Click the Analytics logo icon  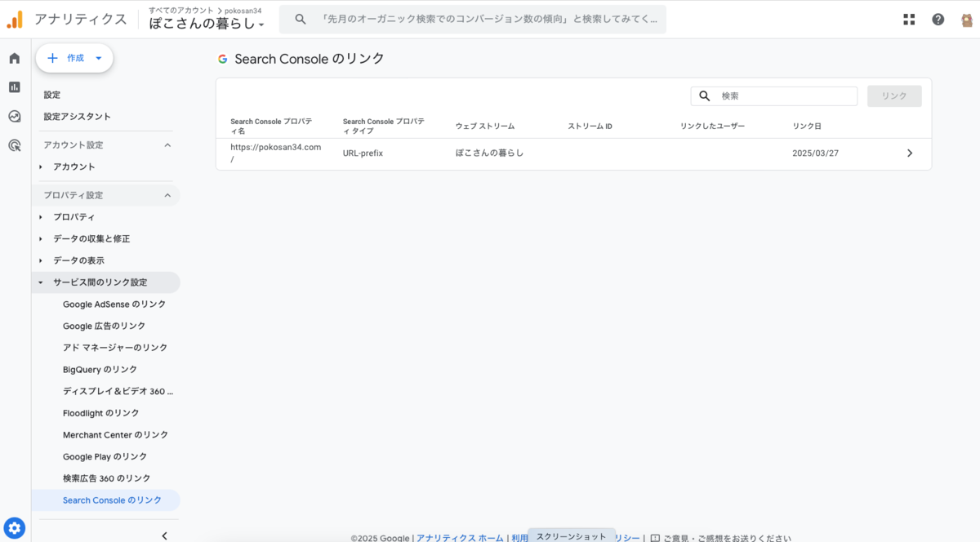(15, 19)
